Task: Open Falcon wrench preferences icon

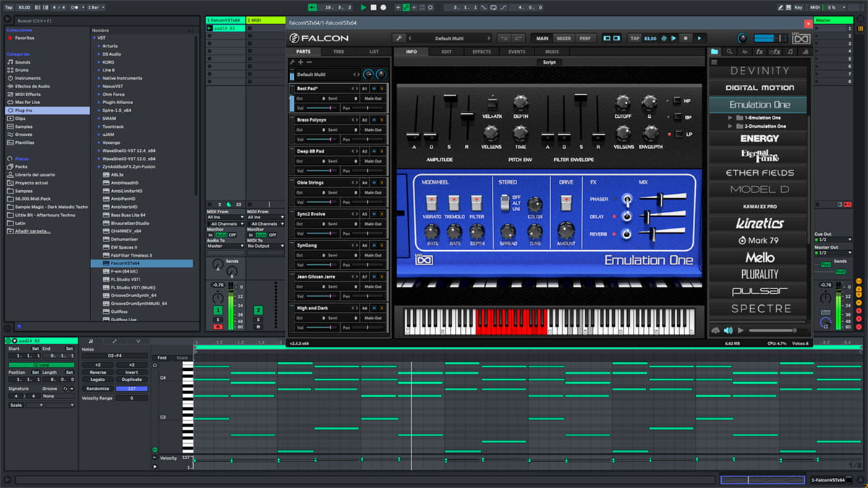Action: [x=399, y=38]
